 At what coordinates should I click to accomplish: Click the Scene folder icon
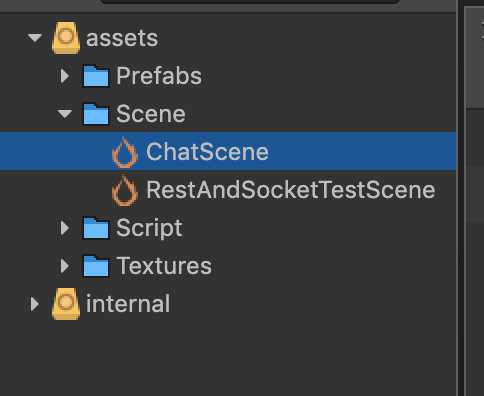click(x=96, y=114)
